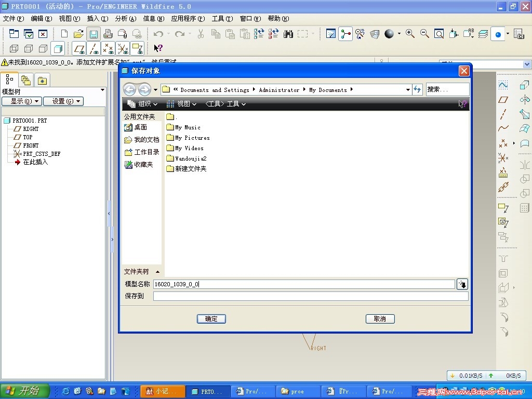Click Administrator in the path breadcrumb

point(279,90)
